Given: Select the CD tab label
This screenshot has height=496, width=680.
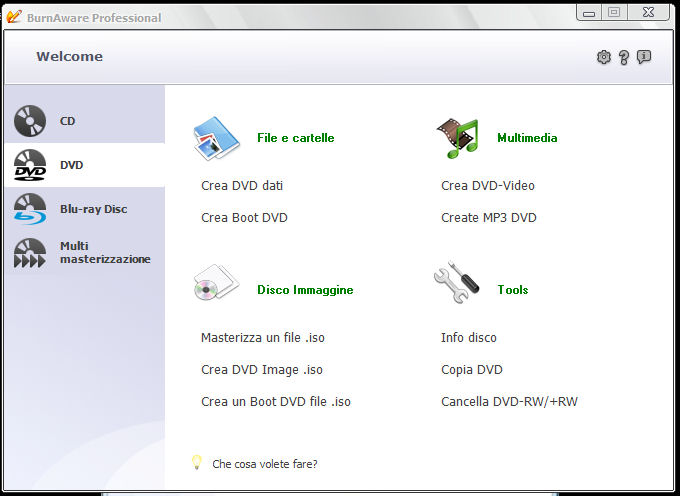Looking at the screenshot, I should point(68,121).
